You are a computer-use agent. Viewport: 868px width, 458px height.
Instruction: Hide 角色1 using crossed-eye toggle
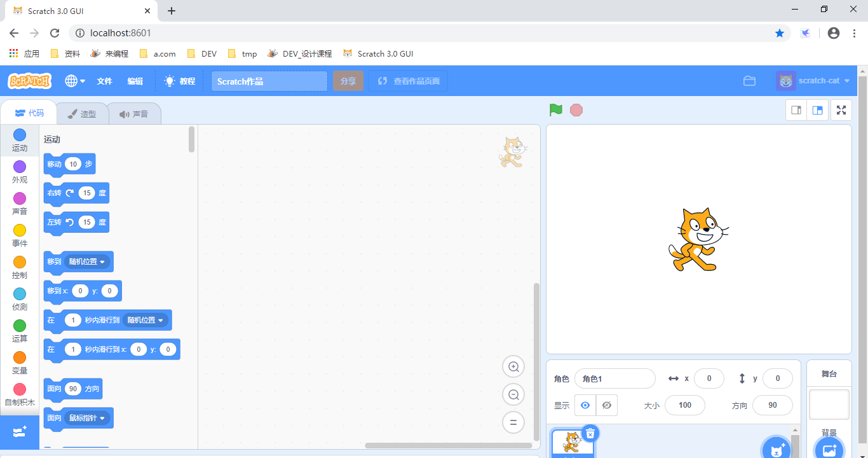tap(606, 405)
